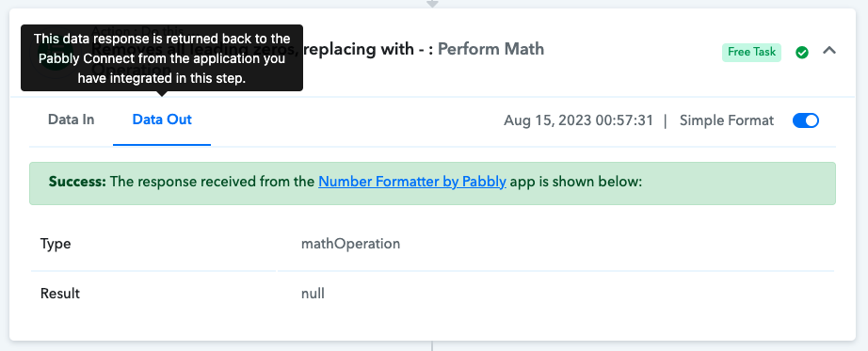The width and height of the screenshot is (868, 351).
Task: Click the Result field label
Action: pos(60,294)
